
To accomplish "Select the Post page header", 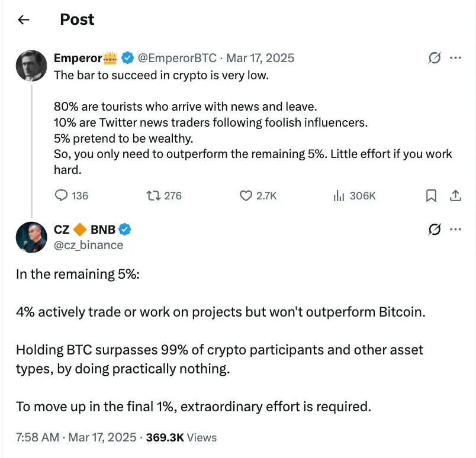I will coord(76,20).
